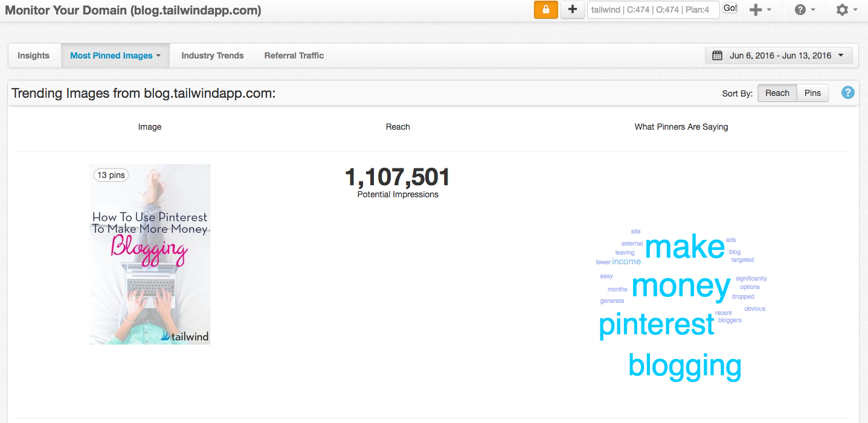Switch to the Insights tab
Image resolution: width=868 pixels, height=423 pixels.
pos(33,56)
